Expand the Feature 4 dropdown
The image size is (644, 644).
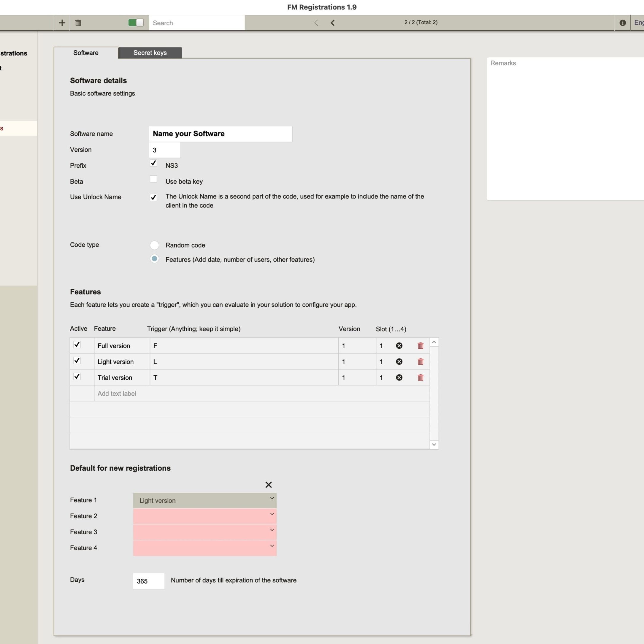(205, 548)
